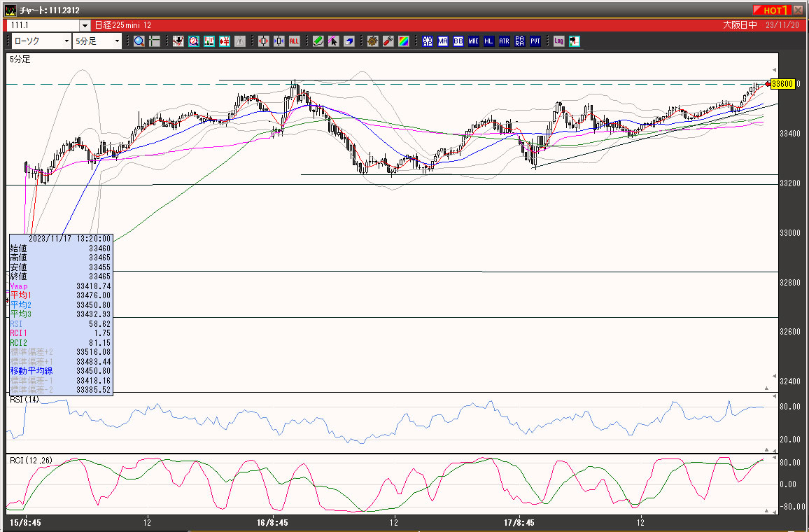The image size is (809, 532).
Task: Toggle the ATR indicator button
Action: coord(504,41)
